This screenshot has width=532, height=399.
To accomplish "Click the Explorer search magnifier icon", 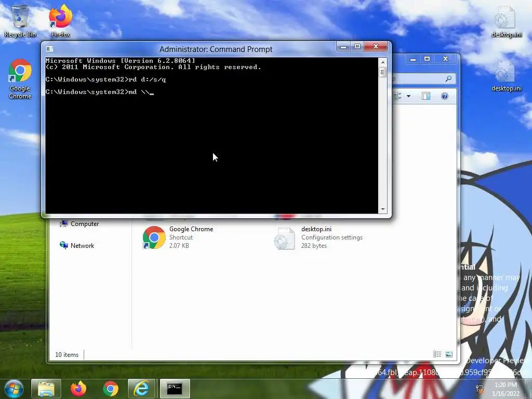I will 448,79.
